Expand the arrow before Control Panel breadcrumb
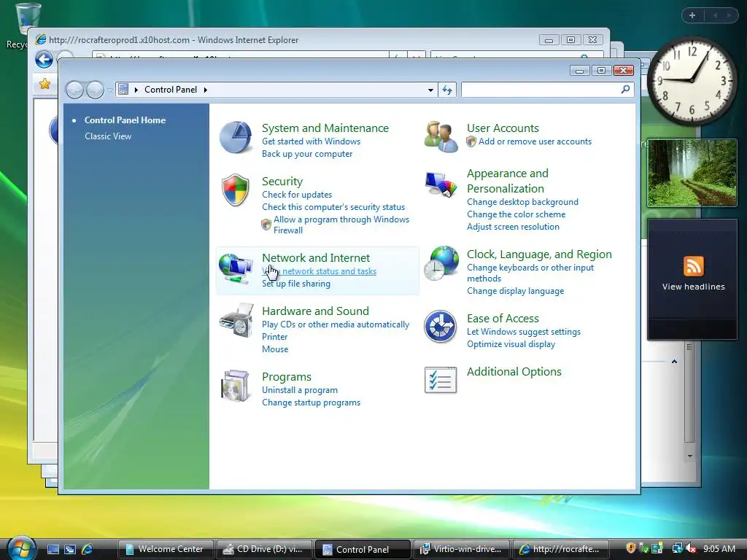This screenshot has width=747, height=560. [136, 90]
